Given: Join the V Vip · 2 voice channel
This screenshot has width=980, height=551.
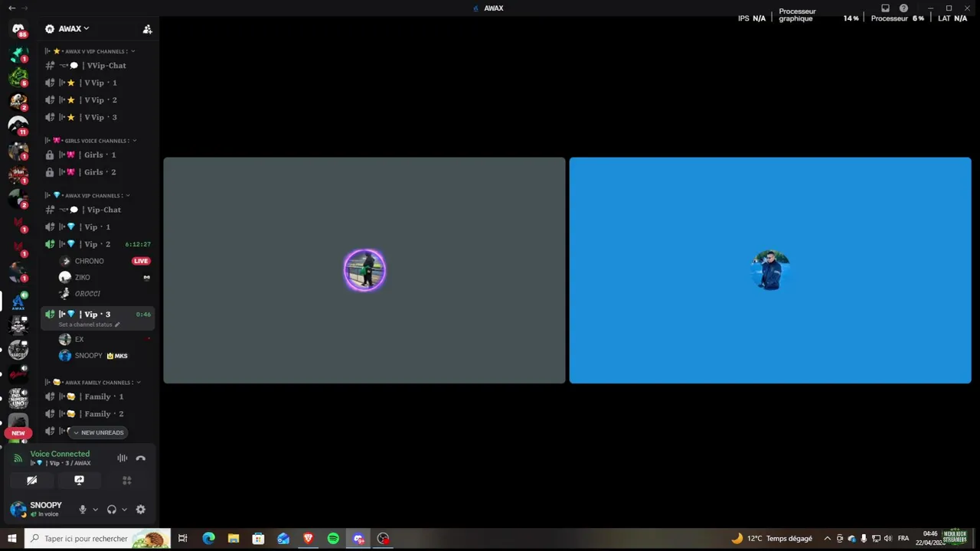Looking at the screenshot, I should tap(98, 100).
